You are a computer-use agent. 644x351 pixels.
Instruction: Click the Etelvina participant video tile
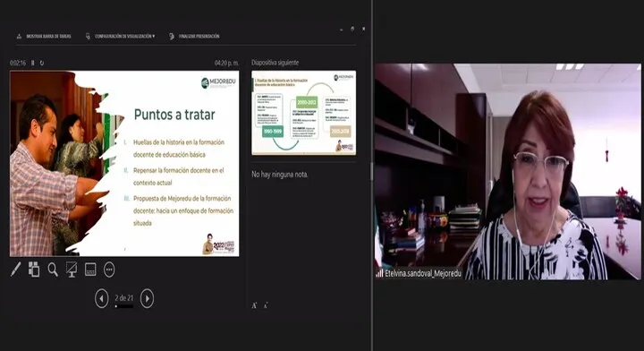click(x=508, y=171)
